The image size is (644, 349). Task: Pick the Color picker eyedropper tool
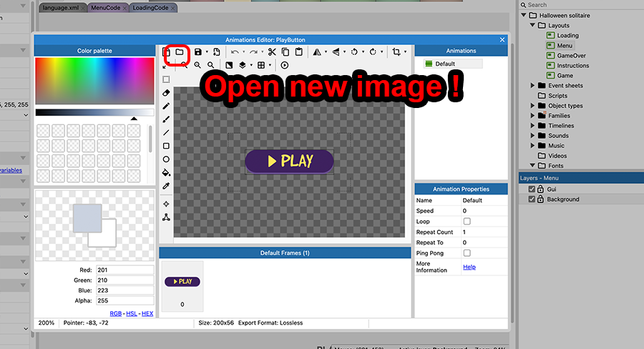(x=166, y=186)
